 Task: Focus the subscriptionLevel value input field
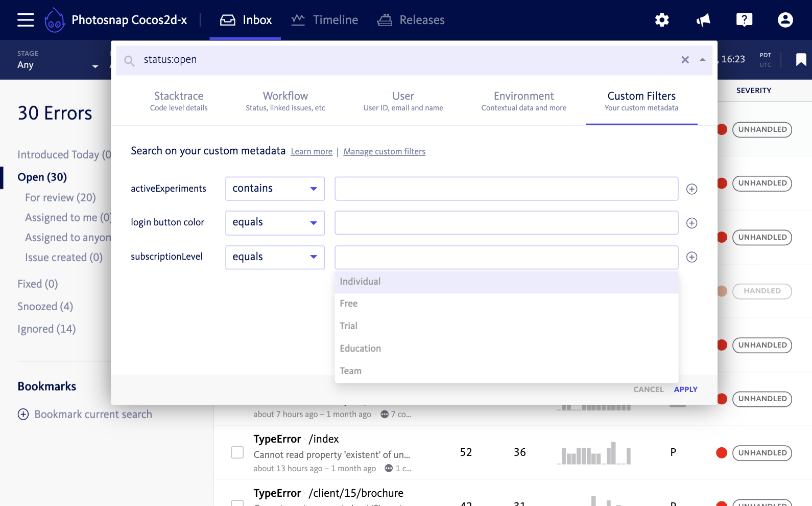506,257
